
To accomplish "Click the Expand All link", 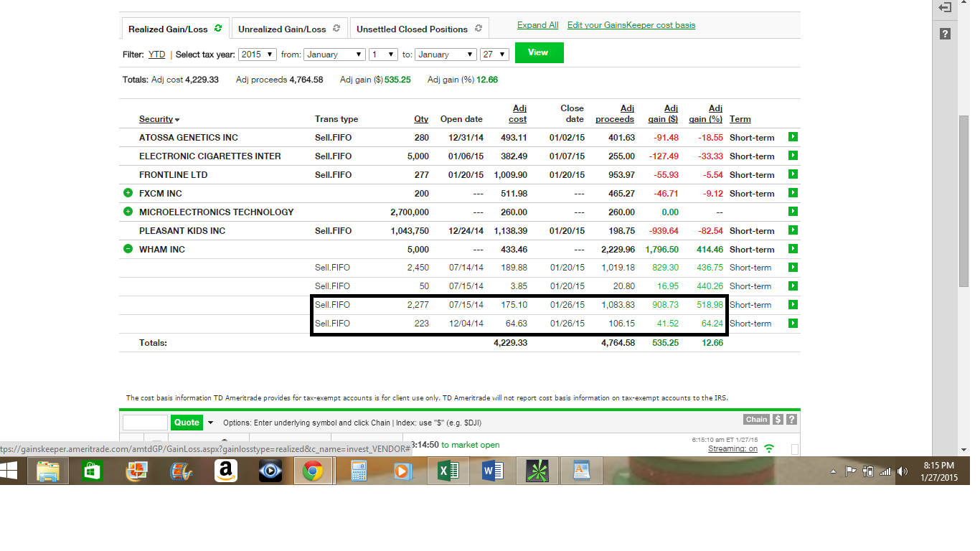I will [537, 25].
